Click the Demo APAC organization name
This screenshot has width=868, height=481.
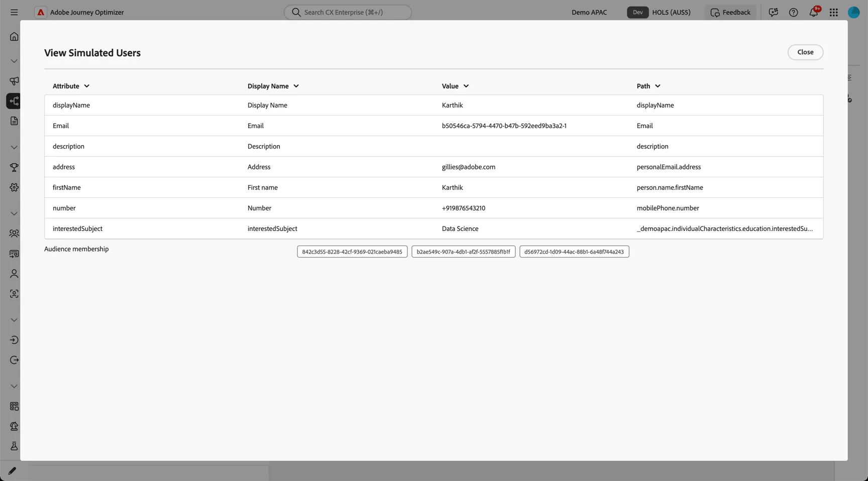589,12
